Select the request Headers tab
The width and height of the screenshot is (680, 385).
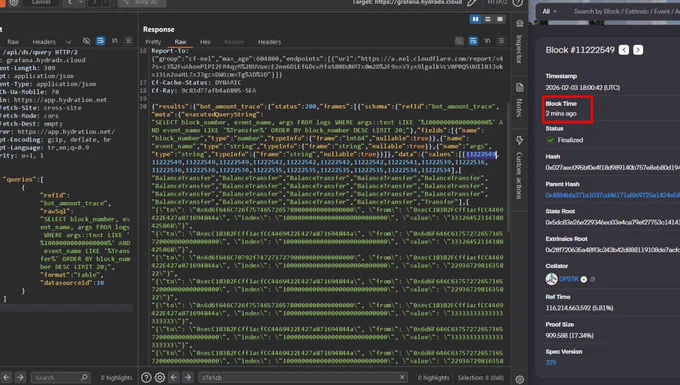tap(44, 42)
